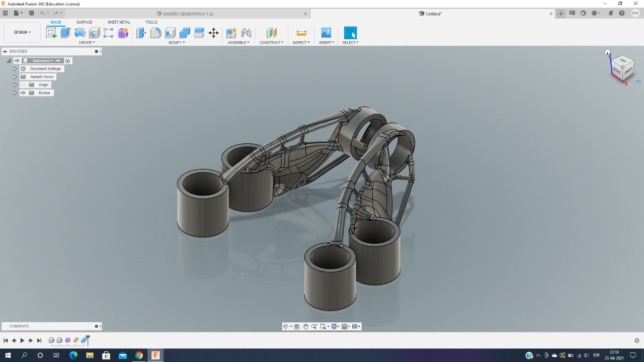
Task: Click the Extrude tool icon
Action: (x=65, y=33)
